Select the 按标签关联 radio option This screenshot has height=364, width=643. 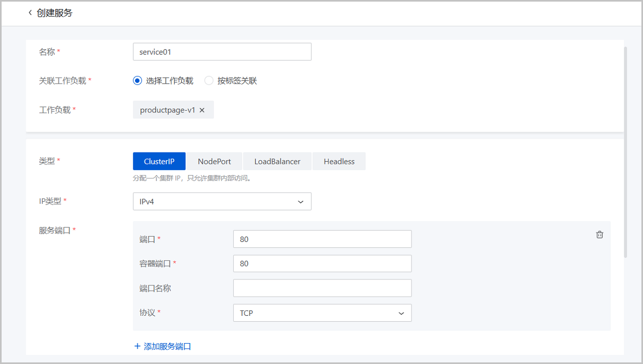(x=209, y=81)
